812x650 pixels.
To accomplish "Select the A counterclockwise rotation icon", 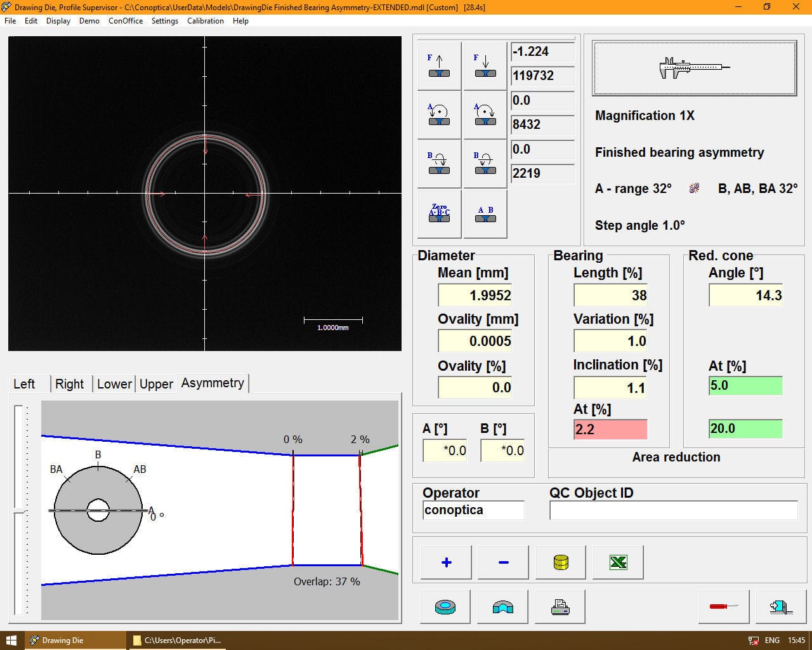I will [x=438, y=114].
